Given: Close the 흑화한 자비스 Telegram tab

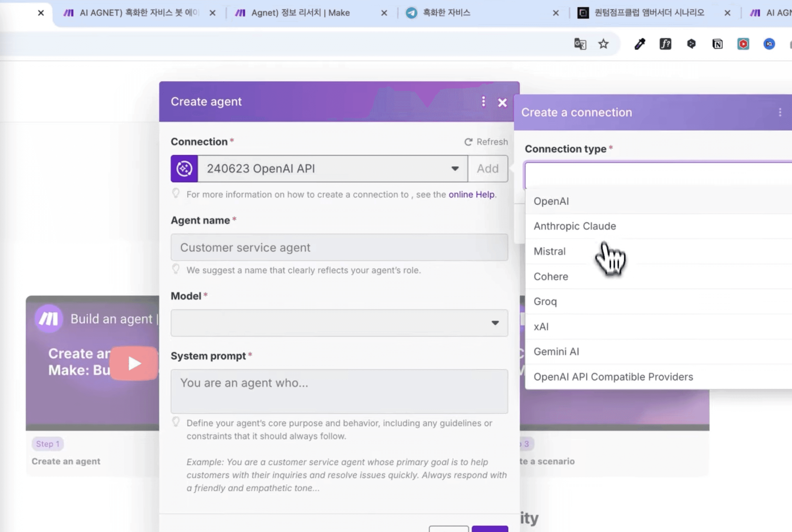Looking at the screenshot, I should (x=556, y=13).
